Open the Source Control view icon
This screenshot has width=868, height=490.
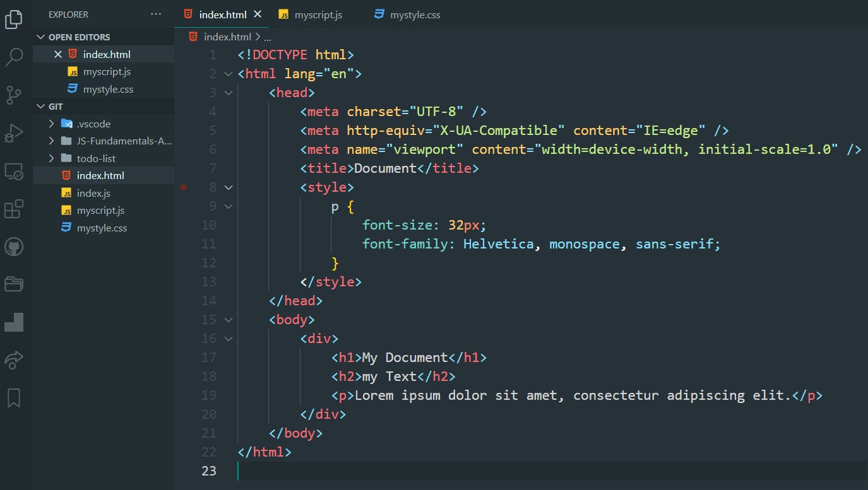click(14, 95)
